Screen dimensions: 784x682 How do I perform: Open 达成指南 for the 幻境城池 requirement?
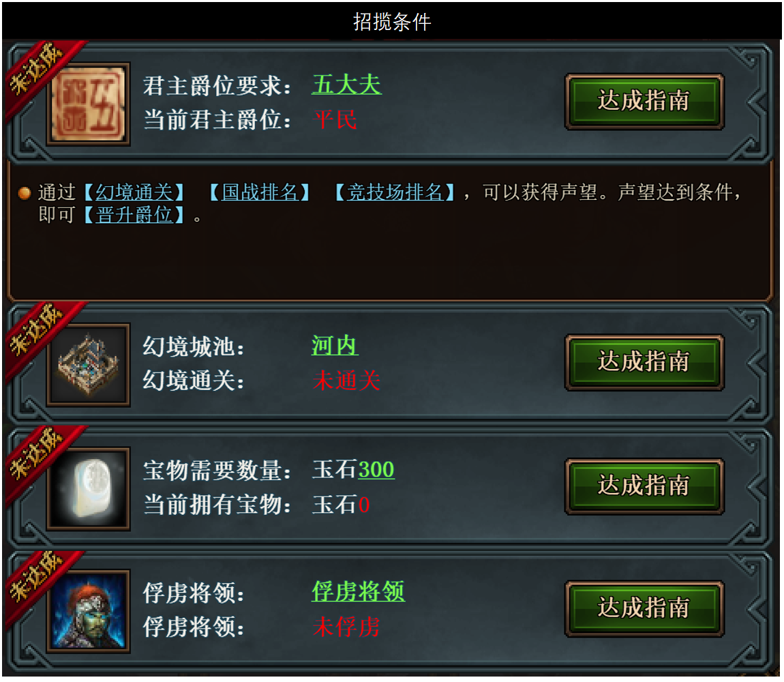[644, 362]
